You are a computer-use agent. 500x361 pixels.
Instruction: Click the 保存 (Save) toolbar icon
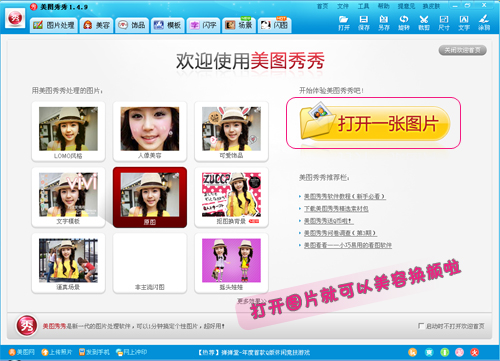[x=364, y=23]
